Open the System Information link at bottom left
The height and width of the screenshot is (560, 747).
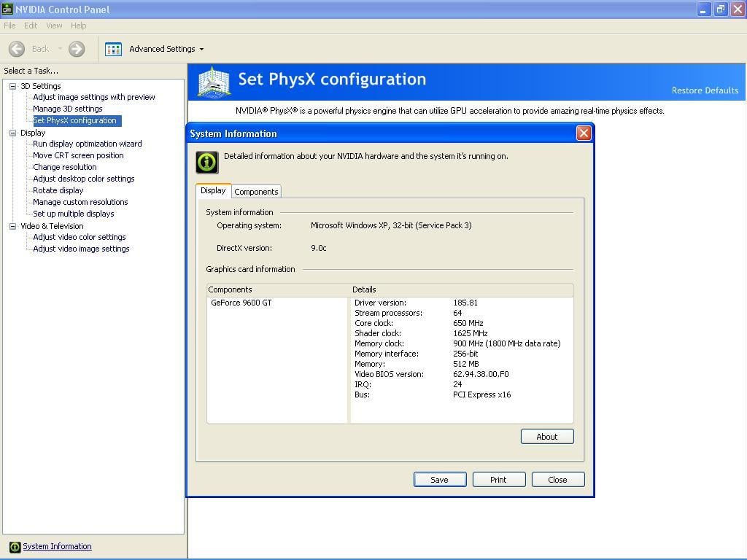pos(57,547)
